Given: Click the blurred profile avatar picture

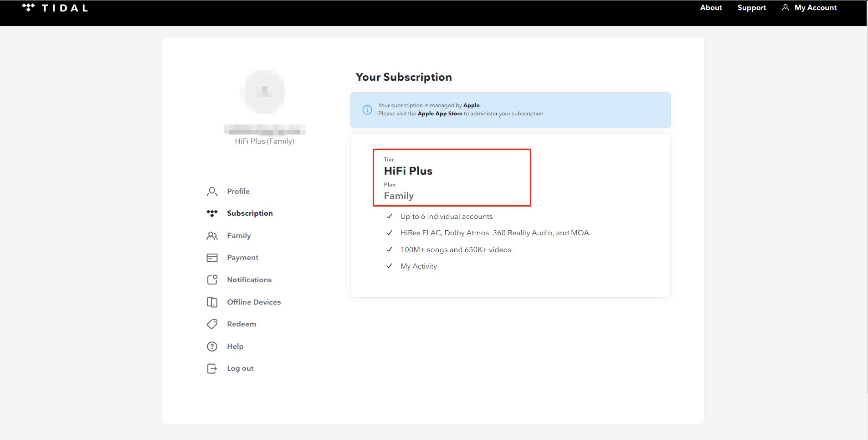Looking at the screenshot, I should 264,92.
